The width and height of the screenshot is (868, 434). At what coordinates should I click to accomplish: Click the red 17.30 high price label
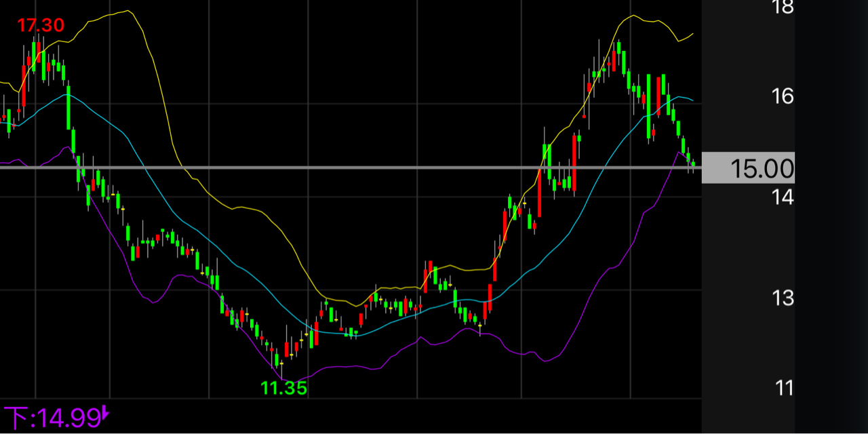(41, 26)
